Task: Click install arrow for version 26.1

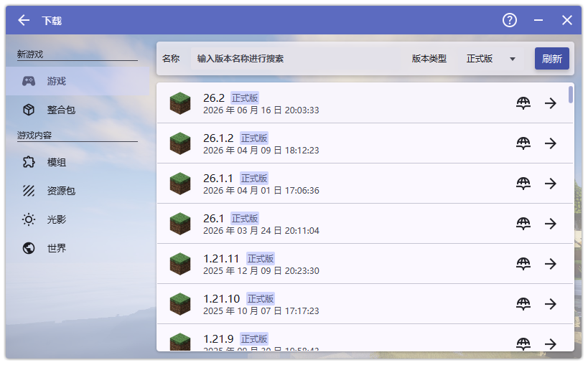Action: (551, 224)
